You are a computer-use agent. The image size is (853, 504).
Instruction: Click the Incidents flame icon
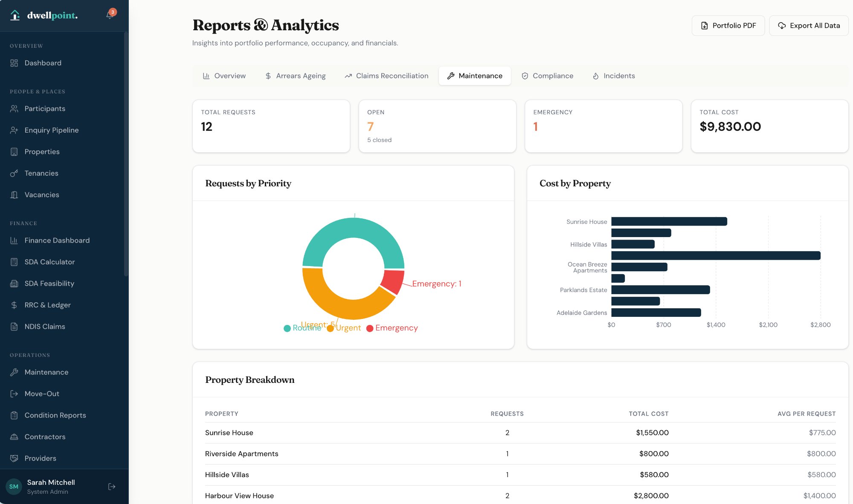coord(596,76)
